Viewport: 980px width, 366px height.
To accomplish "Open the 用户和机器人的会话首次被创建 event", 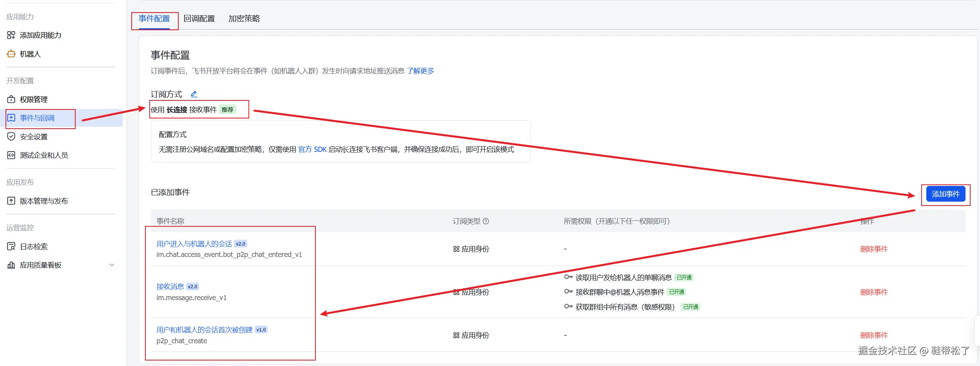I will point(204,330).
